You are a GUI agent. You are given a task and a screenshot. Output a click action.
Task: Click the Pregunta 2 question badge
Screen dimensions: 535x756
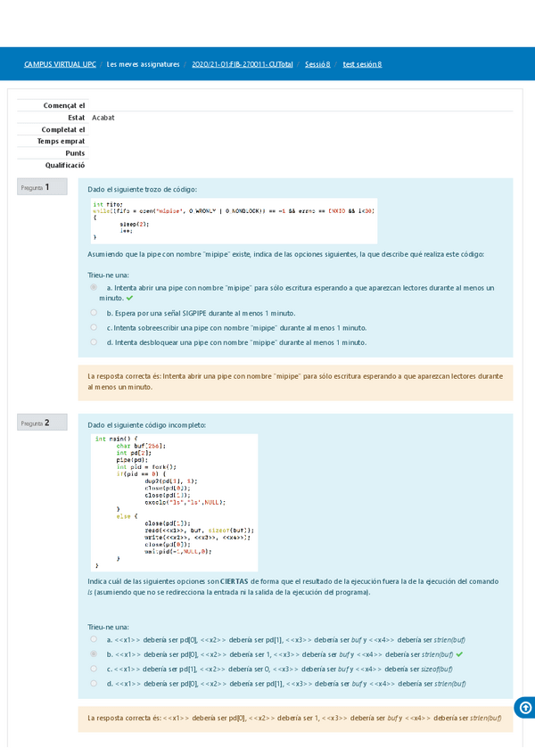[41, 423]
